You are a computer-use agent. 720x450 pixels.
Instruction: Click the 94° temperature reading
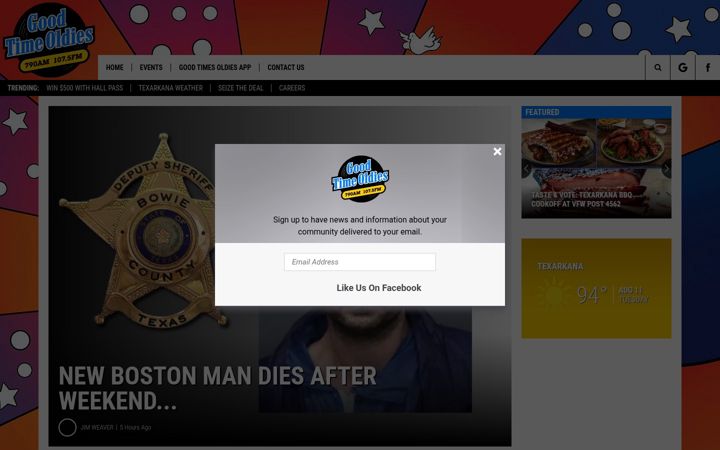pyautogui.click(x=591, y=295)
